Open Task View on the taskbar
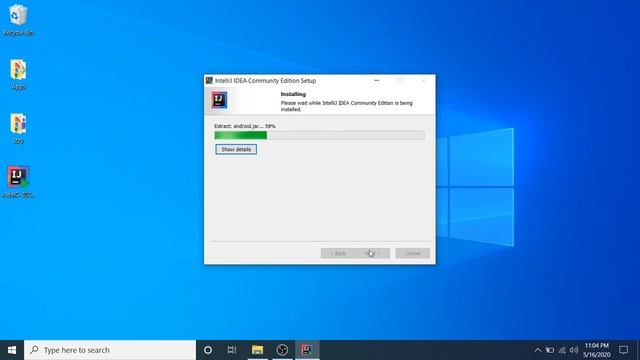The width and height of the screenshot is (640, 360). pos(232,350)
